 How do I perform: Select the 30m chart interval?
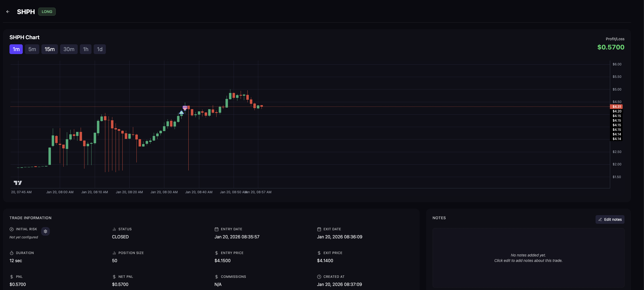click(x=69, y=49)
